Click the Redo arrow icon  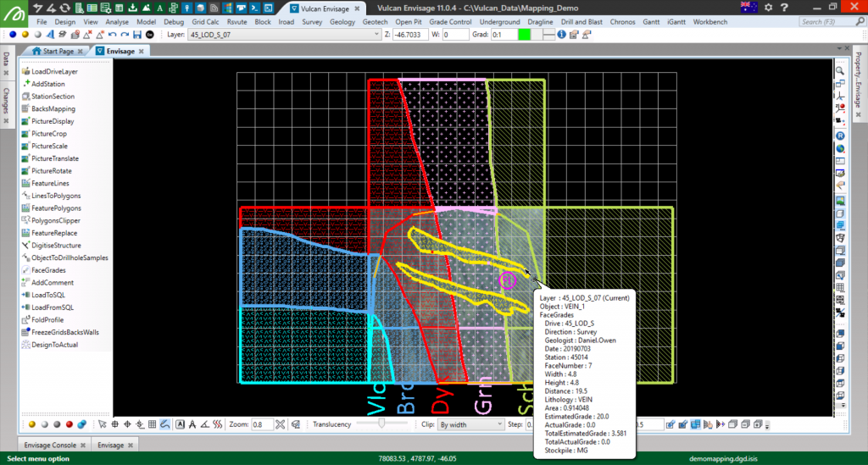[125, 34]
